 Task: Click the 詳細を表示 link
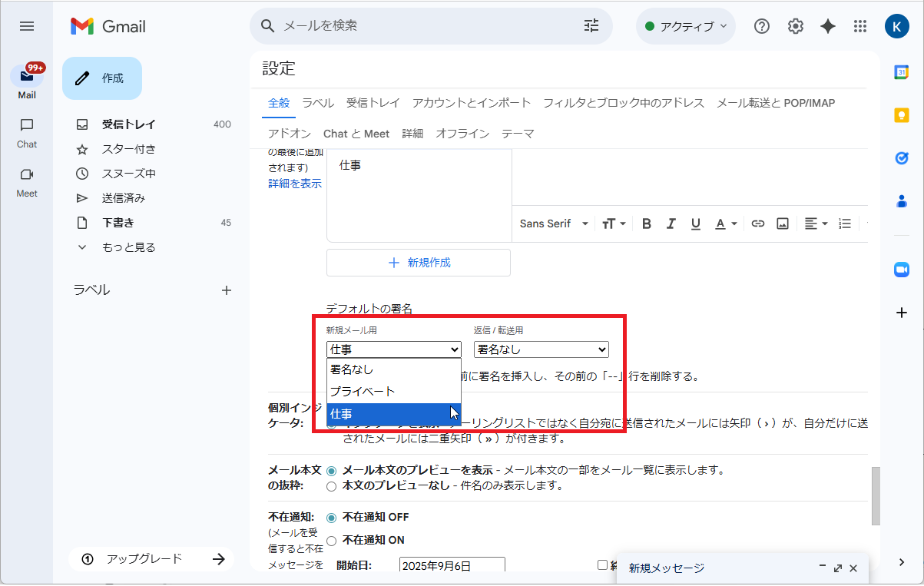click(x=295, y=184)
